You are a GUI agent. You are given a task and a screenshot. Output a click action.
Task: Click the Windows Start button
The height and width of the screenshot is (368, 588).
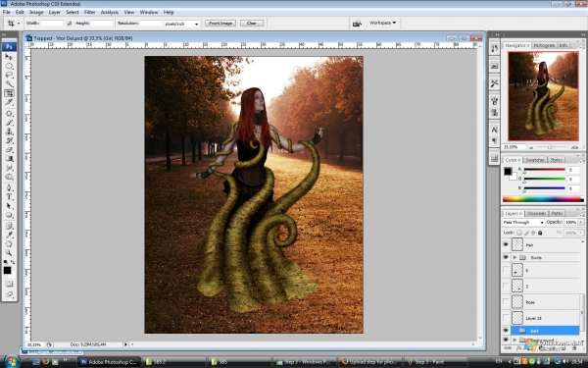(x=11, y=361)
